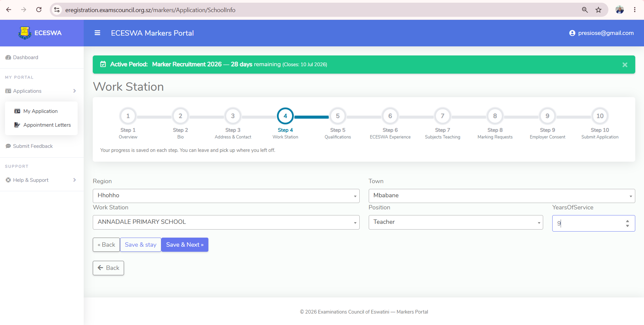Open the Town dropdown showing Mbabane
644x325 pixels.
[502, 196]
